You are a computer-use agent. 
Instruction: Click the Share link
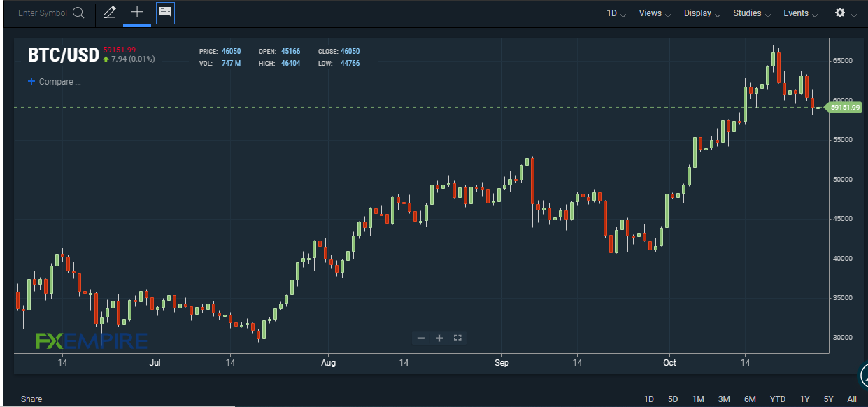point(31,399)
